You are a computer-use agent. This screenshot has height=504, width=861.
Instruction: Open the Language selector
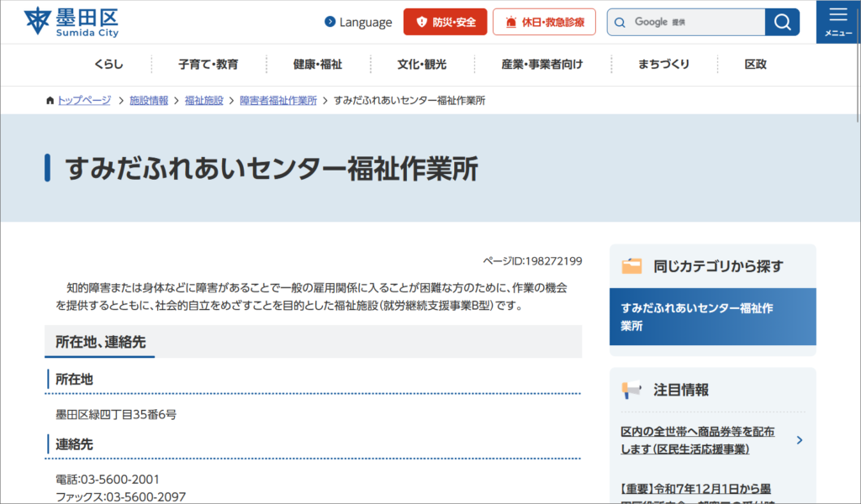click(x=358, y=22)
